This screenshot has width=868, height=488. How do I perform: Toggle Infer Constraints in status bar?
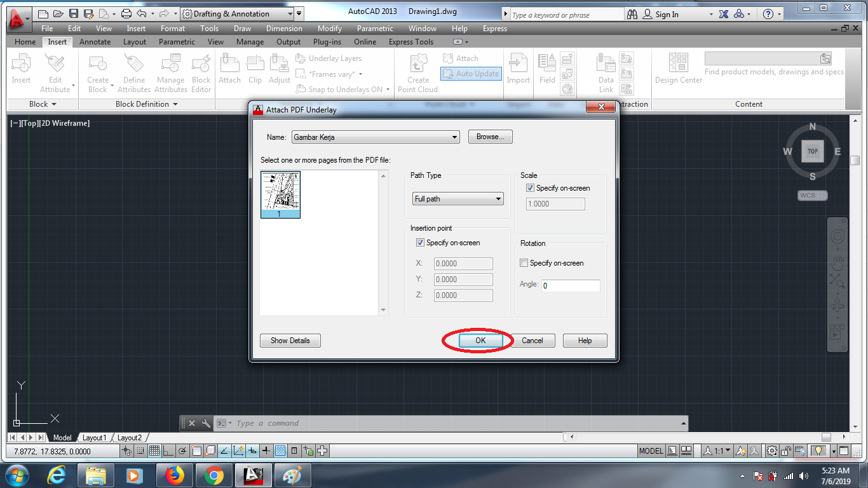tap(126, 451)
